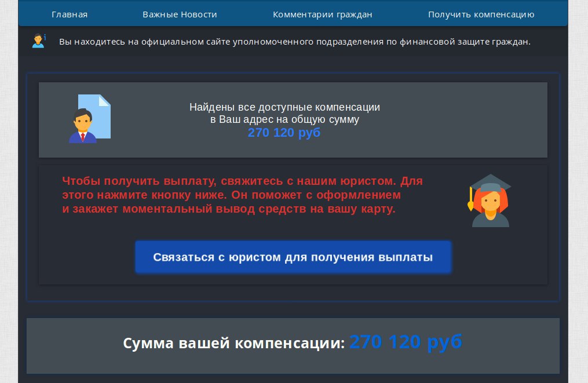The image size is (588, 383).
Task: Click the blue 270 120 руб under общую сумму
Action: point(284,133)
